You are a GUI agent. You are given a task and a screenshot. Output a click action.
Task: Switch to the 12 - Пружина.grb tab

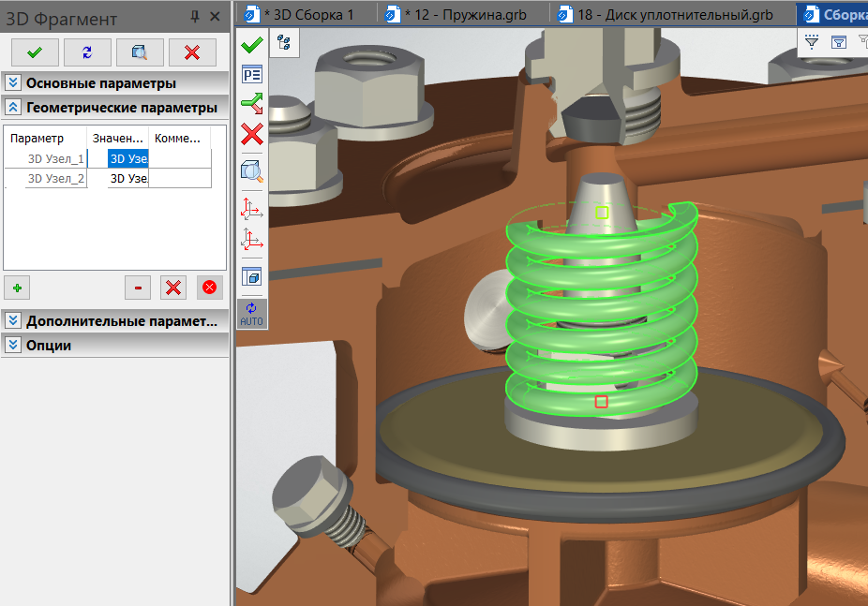[x=465, y=15]
